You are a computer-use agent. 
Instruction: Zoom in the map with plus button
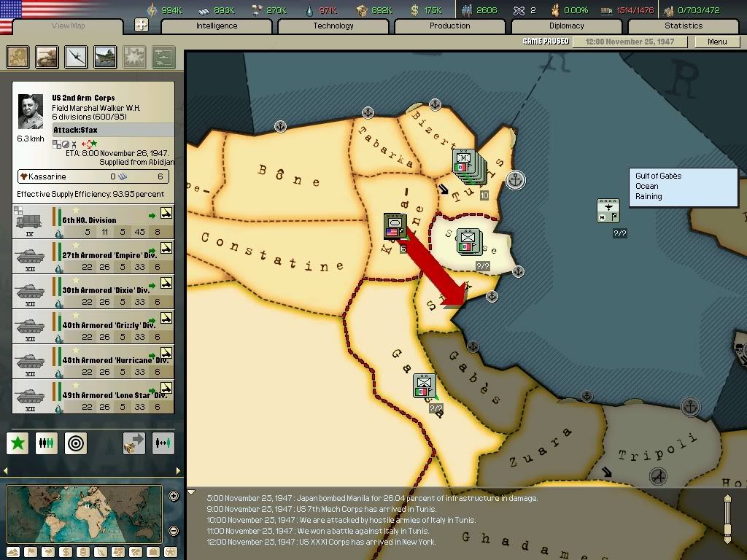pyautogui.click(x=174, y=497)
